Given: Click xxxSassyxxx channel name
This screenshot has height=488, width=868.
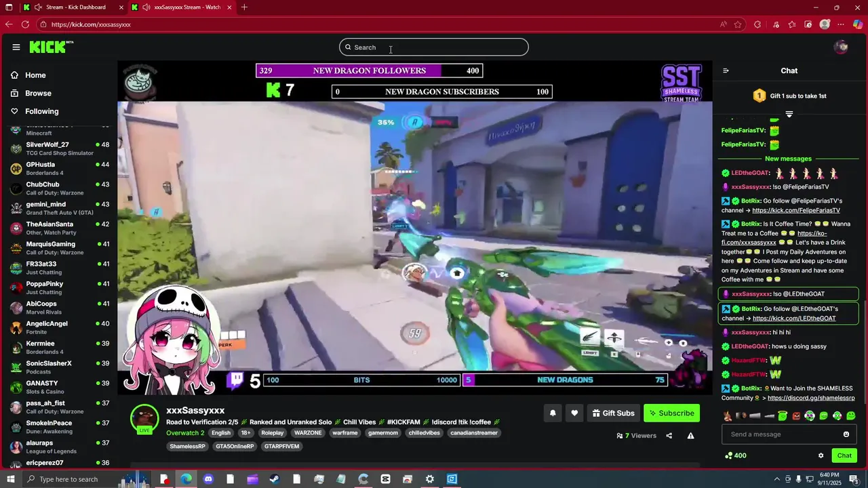Looking at the screenshot, I should coord(195,411).
